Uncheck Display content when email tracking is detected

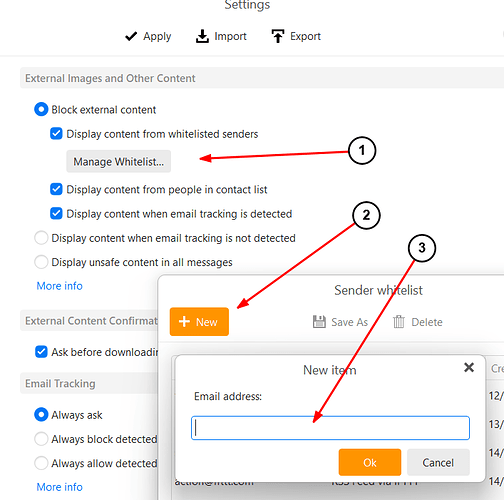point(56,213)
